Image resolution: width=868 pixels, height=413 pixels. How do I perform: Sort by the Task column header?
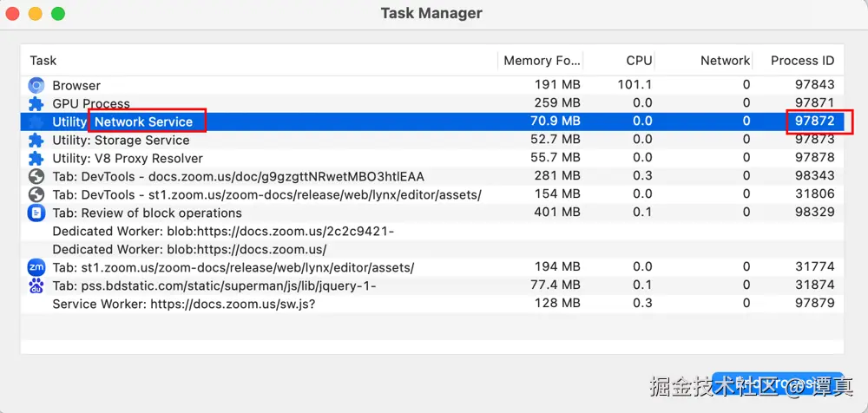[x=43, y=61]
